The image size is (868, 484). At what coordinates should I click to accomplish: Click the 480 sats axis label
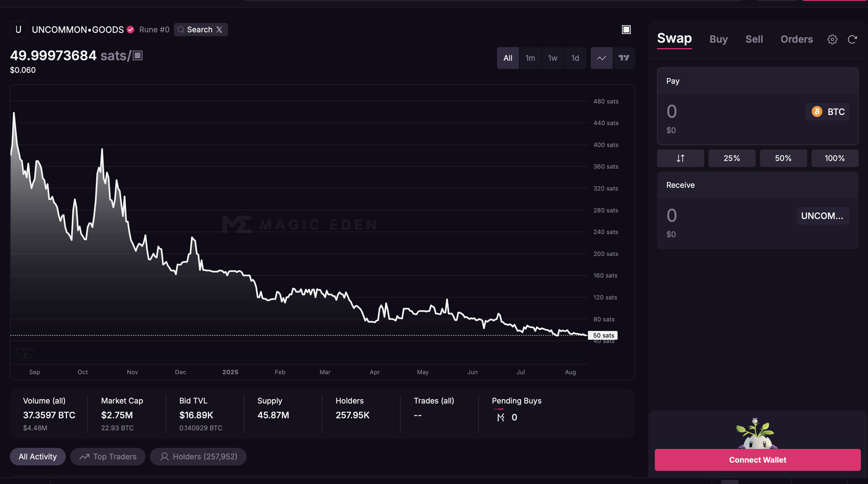point(606,101)
